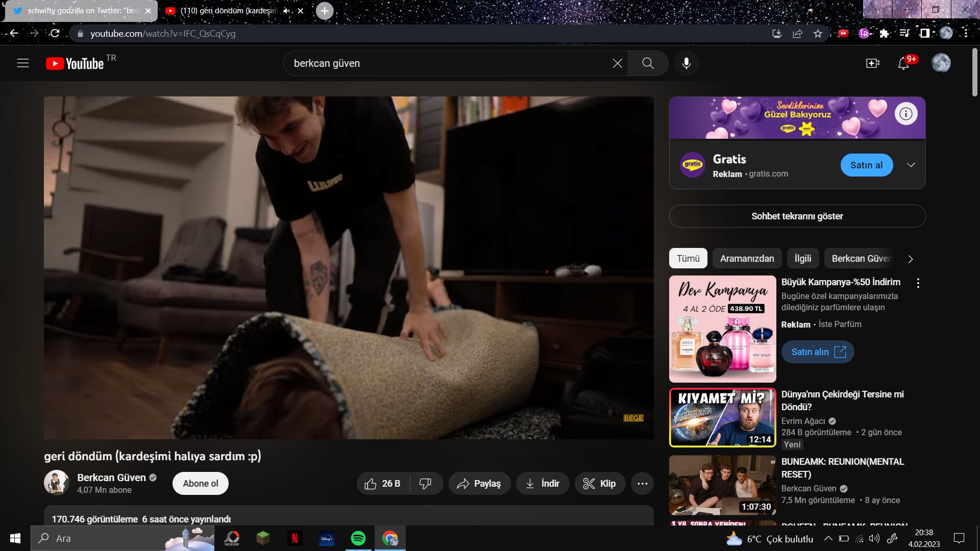Open the Create video camera icon
The width and height of the screenshot is (980, 551).
pyautogui.click(x=872, y=63)
